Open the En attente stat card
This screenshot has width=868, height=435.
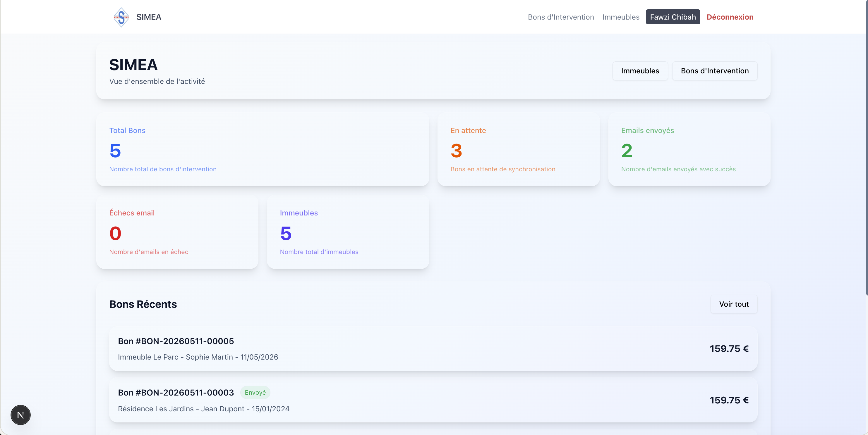pos(519,149)
